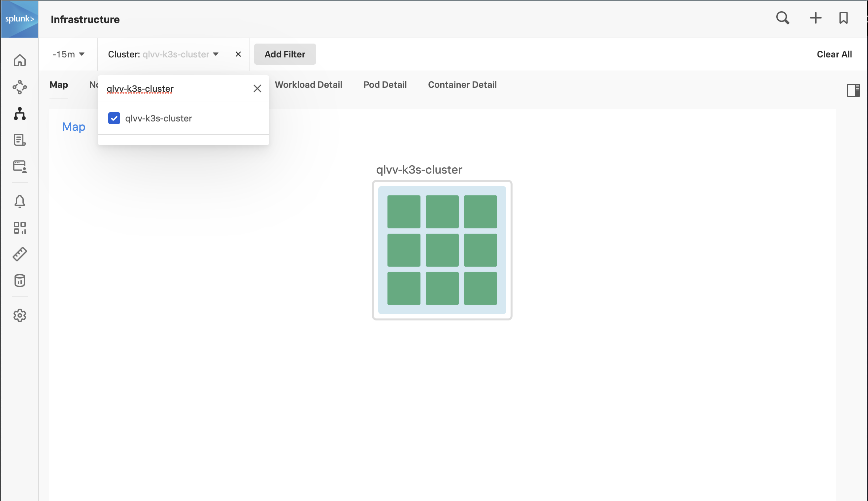Open the Log Observer sidebar icon
868x501 pixels.
point(19,140)
